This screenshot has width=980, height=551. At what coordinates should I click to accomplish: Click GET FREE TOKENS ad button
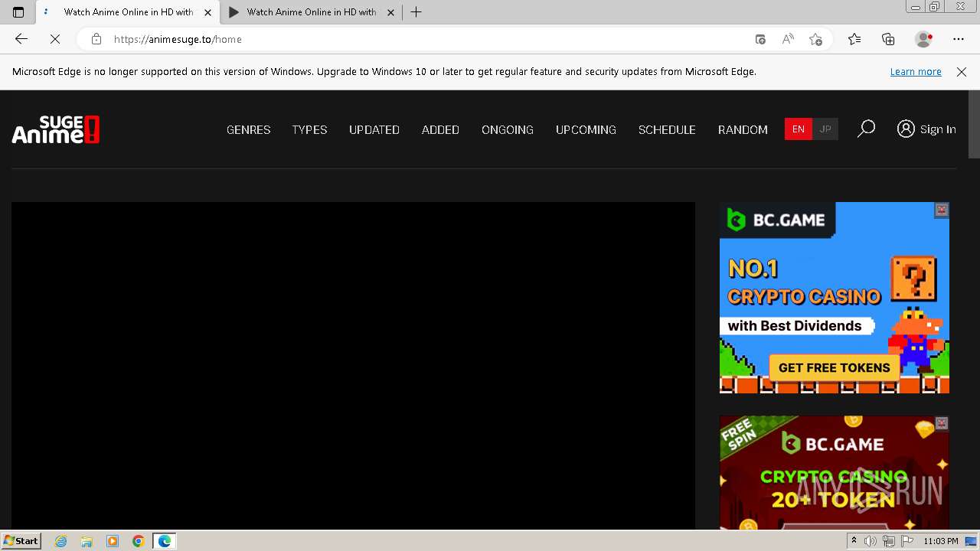[x=834, y=367]
